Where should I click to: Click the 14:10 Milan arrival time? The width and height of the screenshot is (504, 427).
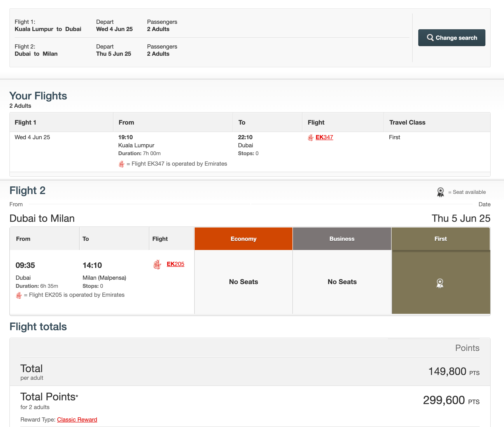click(x=92, y=265)
